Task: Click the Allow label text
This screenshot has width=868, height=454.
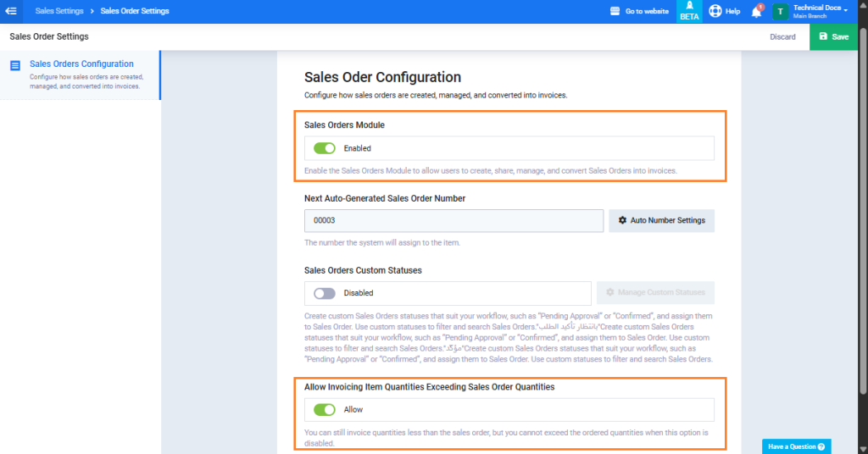Action: [353, 410]
